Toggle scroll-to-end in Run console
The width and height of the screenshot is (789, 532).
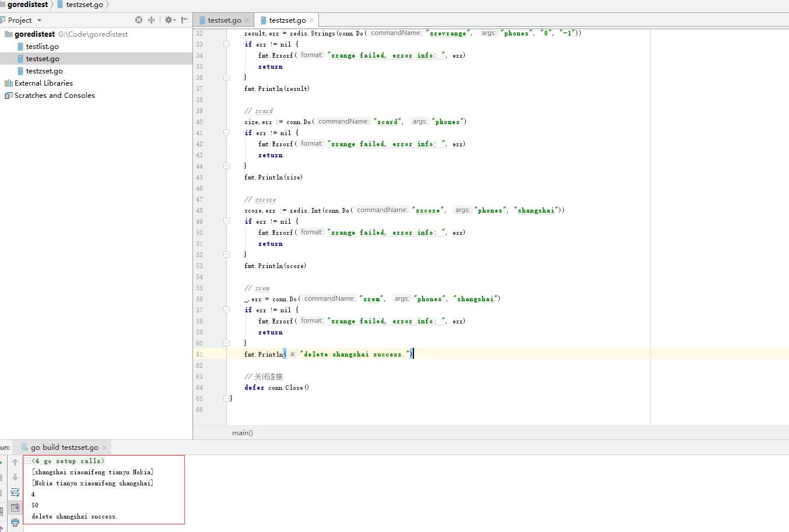[15, 508]
